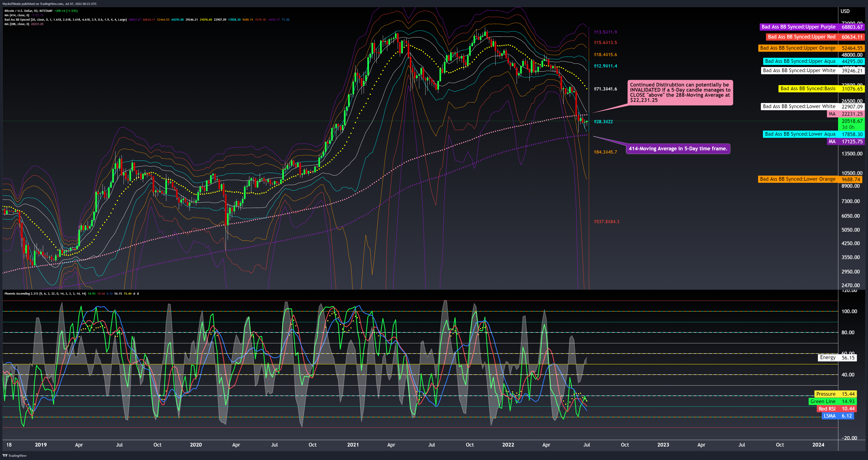Click the 71.30 value in the Bad Ass BB legend
Screen dimensions: 868x460
(285, 19)
